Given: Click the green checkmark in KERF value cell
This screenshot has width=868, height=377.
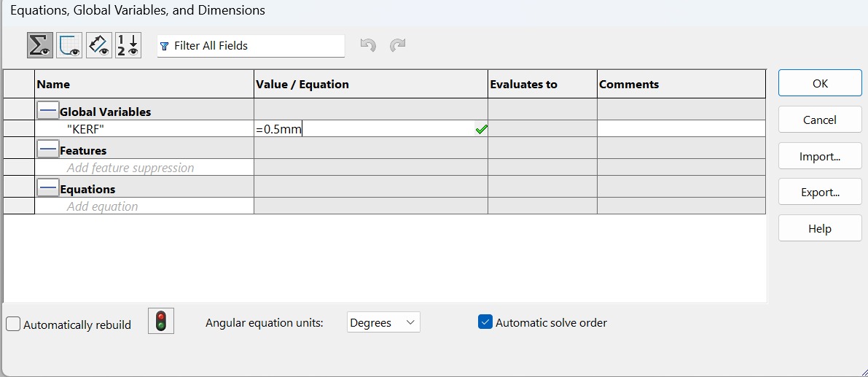Looking at the screenshot, I should (481, 130).
